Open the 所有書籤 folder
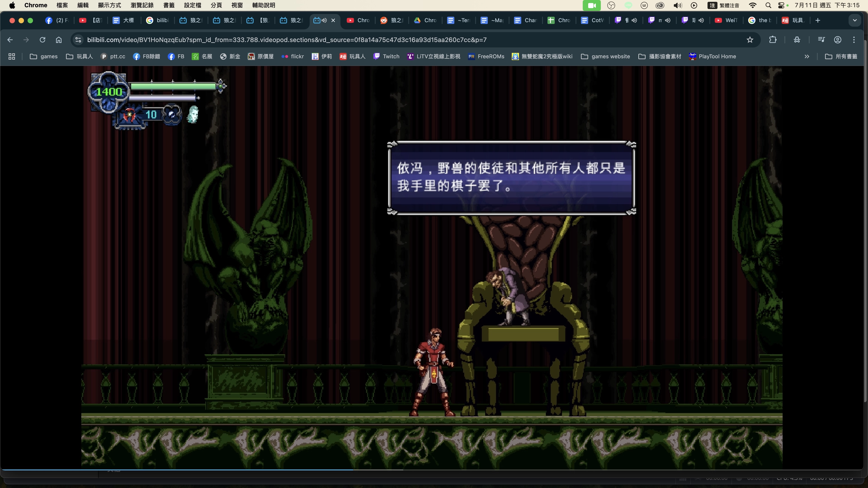 coord(841,56)
